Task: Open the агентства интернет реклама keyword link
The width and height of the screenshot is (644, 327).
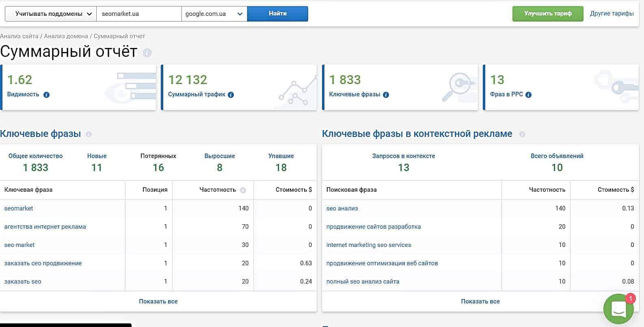Action: pos(45,227)
